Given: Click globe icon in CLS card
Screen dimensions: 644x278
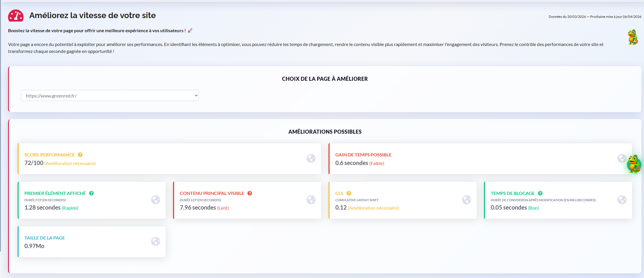Looking at the screenshot, I should tap(466, 200).
